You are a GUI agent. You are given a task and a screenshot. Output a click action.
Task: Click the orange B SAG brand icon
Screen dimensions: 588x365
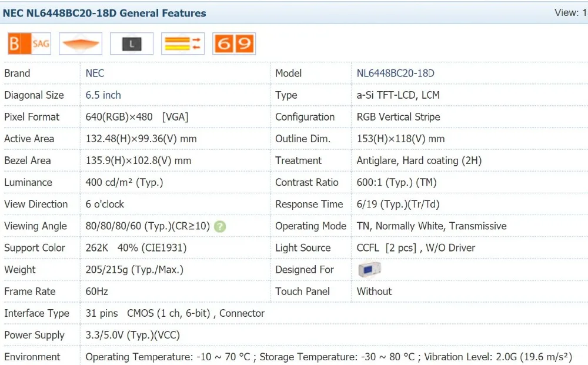pos(29,44)
